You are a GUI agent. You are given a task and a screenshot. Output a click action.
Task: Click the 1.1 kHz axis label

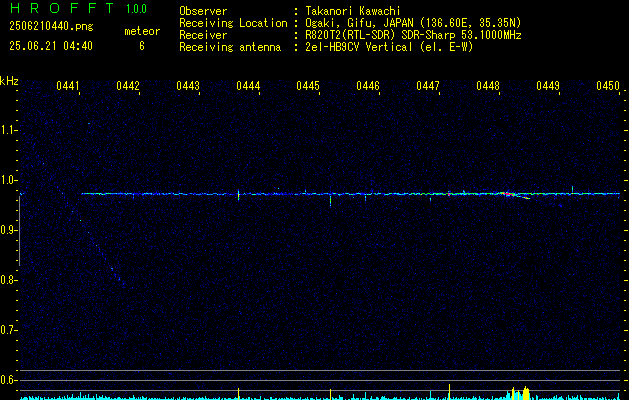[8, 130]
